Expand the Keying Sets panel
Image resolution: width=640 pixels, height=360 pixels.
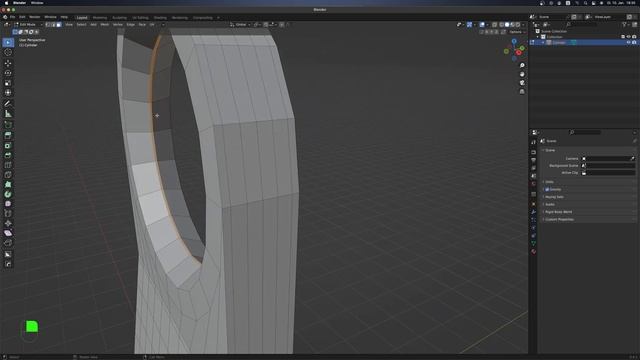coord(554,197)
